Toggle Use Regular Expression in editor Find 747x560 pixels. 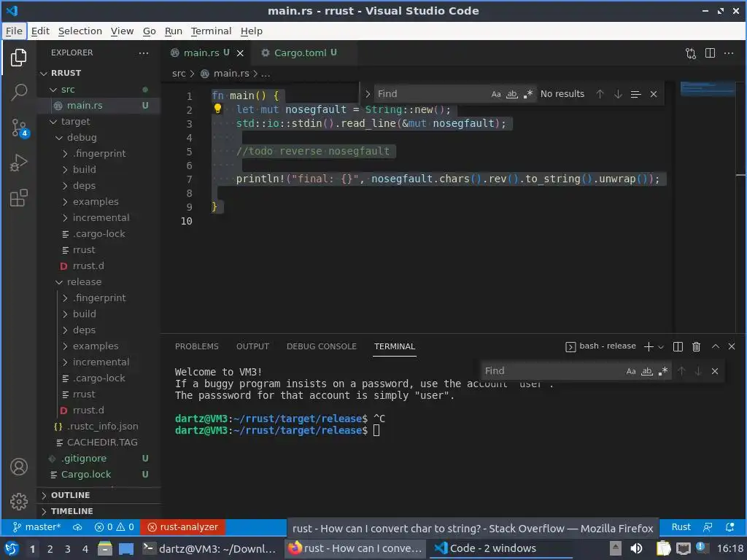(527, 94)
